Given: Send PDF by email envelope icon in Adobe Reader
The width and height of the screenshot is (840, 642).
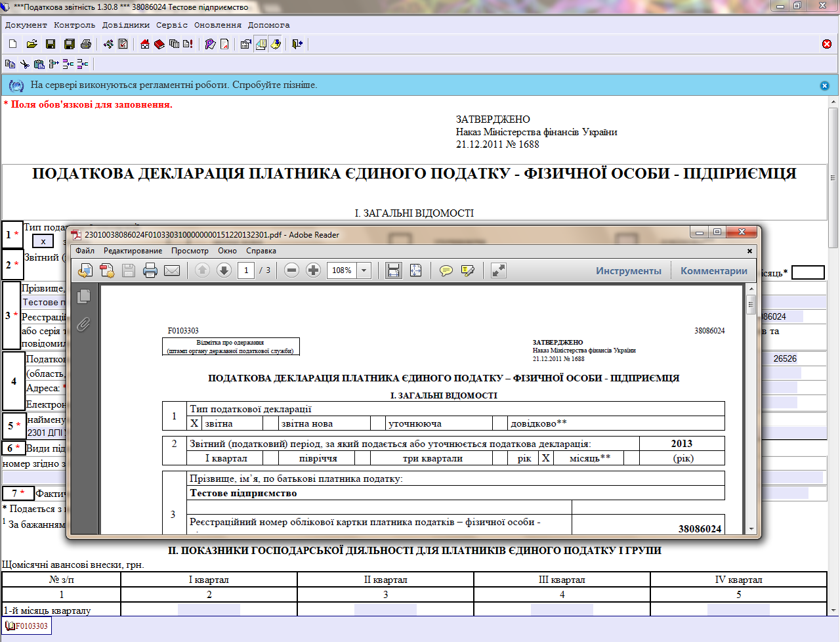Looking at the screenshot, I should pyautogui.click(x=172, y=270).
